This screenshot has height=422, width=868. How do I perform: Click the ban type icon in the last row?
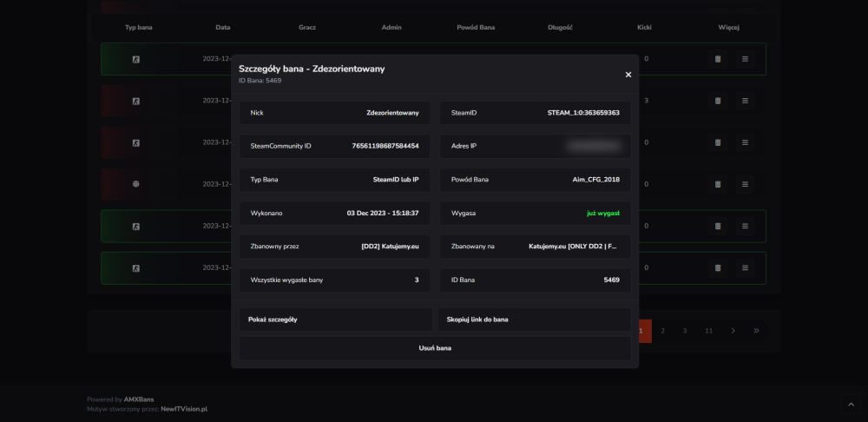point(136,268)
